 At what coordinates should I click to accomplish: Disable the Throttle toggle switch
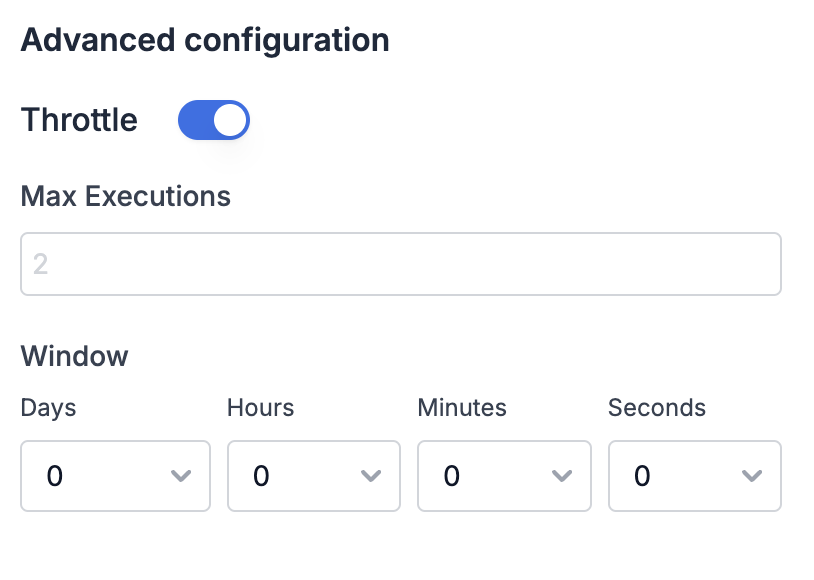[213, 120]
